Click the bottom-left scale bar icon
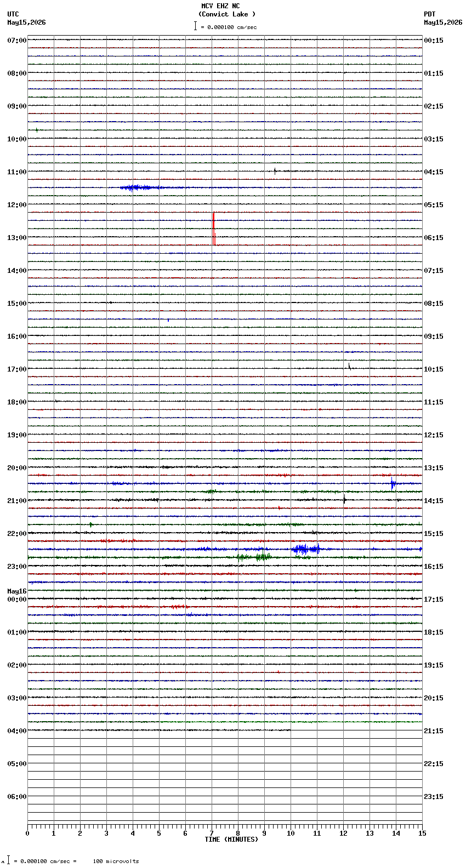The height and width of the screenshot is (868, 466). tap(8, 860)
